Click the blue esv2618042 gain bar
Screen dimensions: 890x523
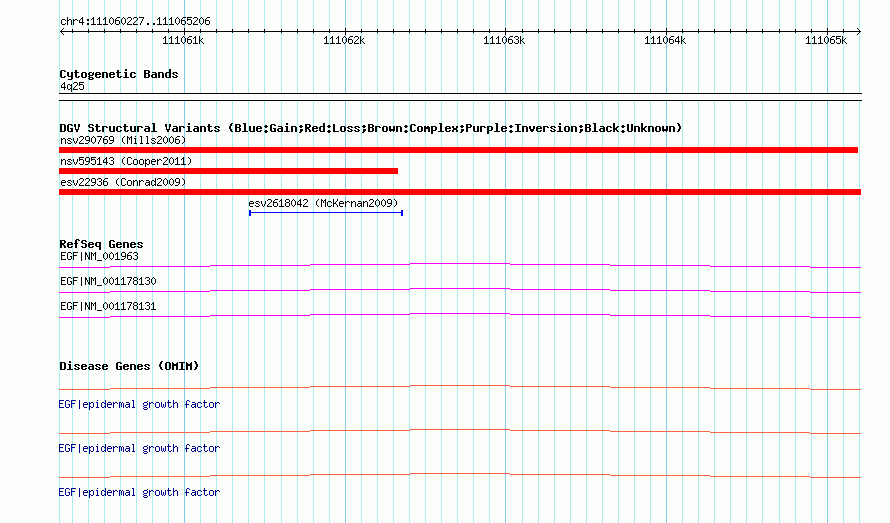[326, 213]
